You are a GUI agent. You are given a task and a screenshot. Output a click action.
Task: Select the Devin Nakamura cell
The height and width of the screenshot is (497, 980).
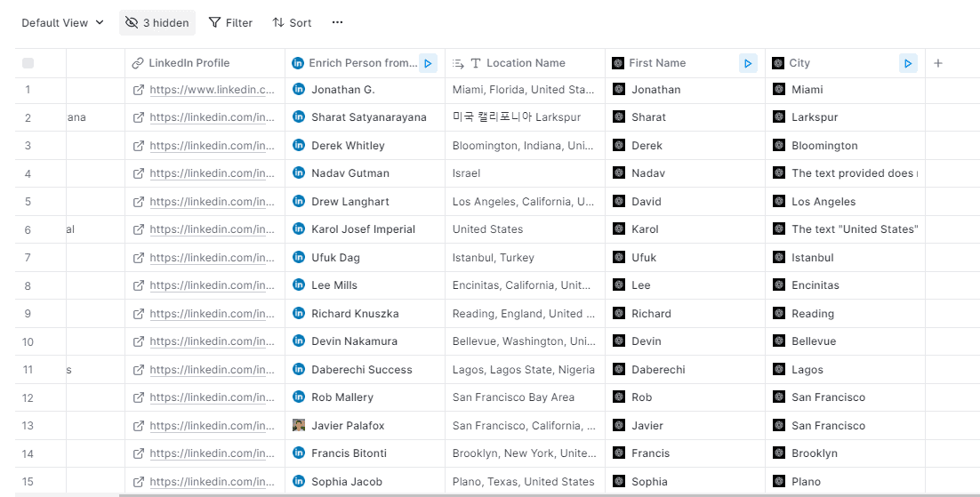365,341
